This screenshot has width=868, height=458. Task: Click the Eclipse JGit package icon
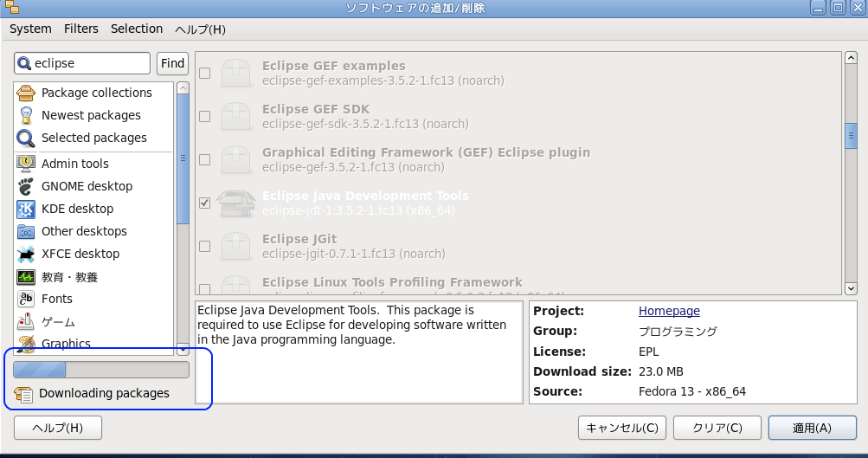[235, 246]
